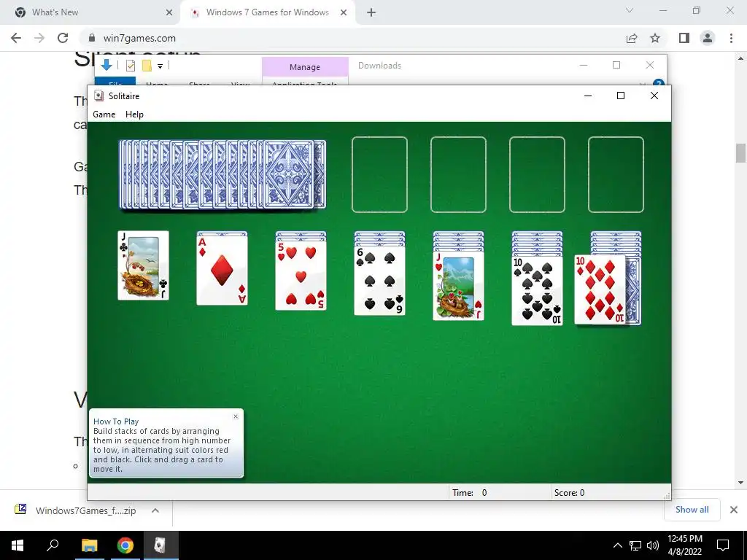Viewport: 747px width, 560px height.
Task: Minimize the Solitaire window
Action: pos(588,96)
